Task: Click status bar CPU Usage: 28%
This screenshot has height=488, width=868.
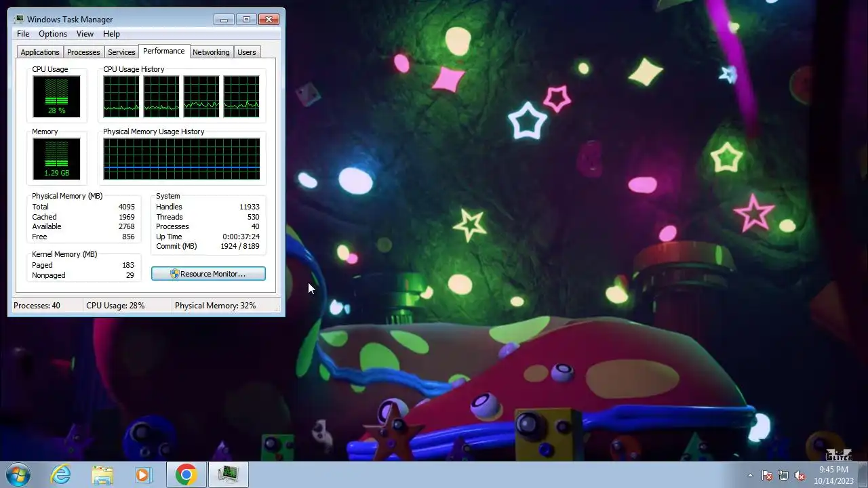Action: click(x=115, y=306)
